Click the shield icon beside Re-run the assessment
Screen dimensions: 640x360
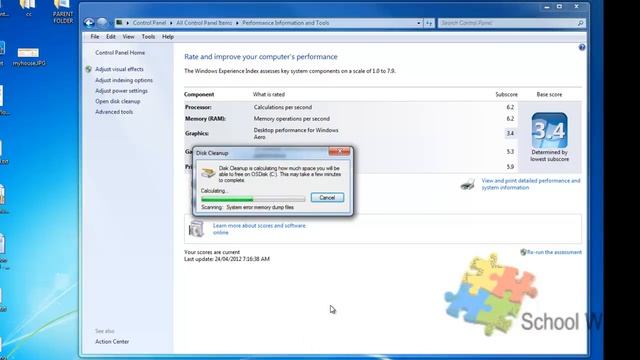(x=523, y=252)
